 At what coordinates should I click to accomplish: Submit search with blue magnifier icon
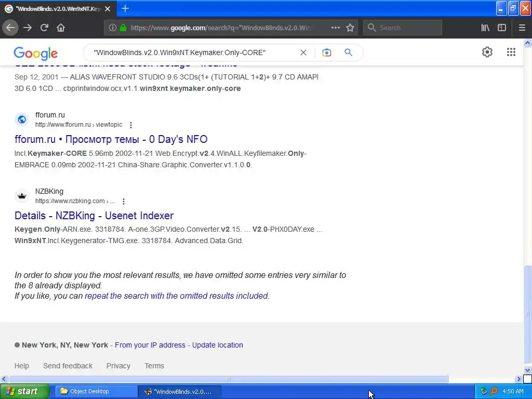point(349,52)
